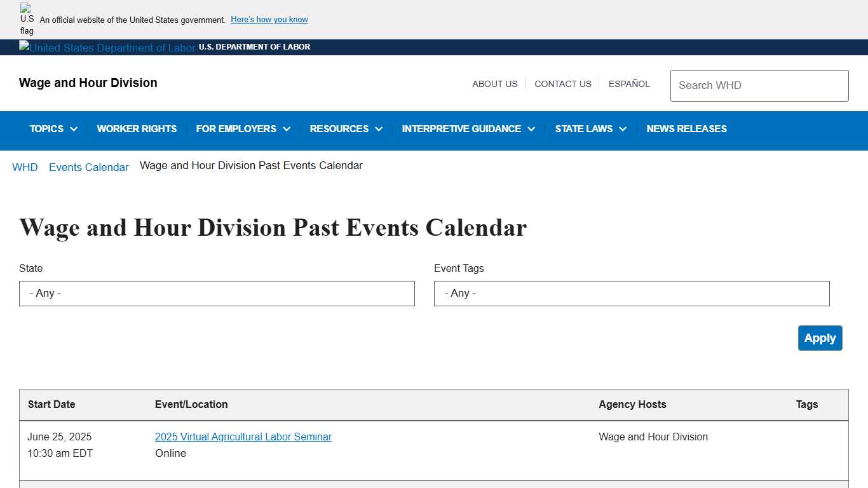
Task: Click the Contact Us option
Action: click(562, 84)
